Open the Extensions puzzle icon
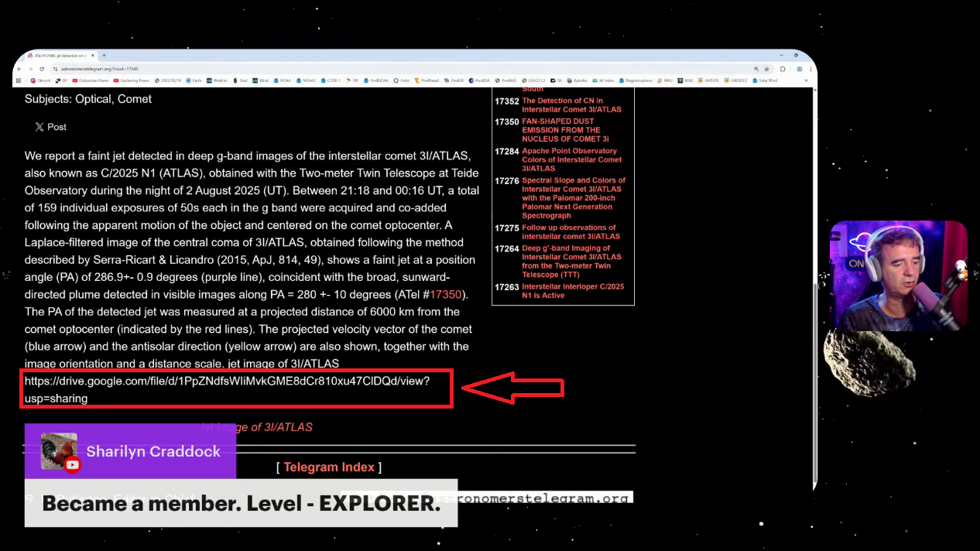 click(783, 69)
